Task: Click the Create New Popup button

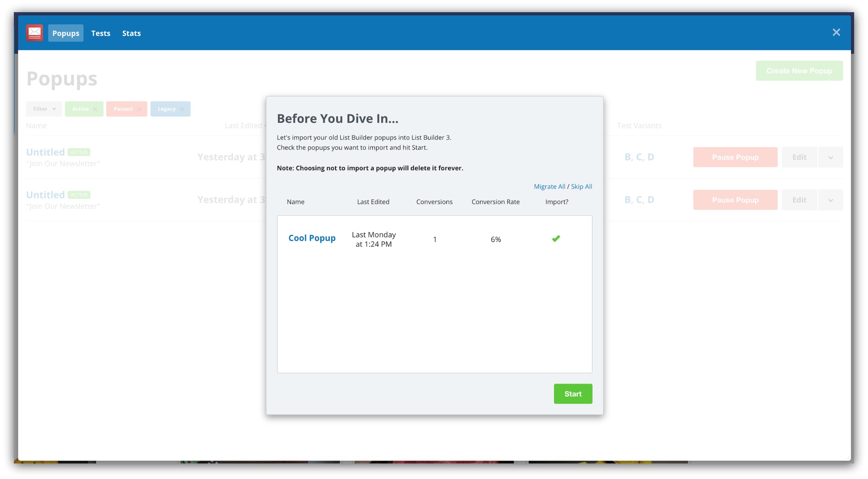Action: tap(799, 71)
